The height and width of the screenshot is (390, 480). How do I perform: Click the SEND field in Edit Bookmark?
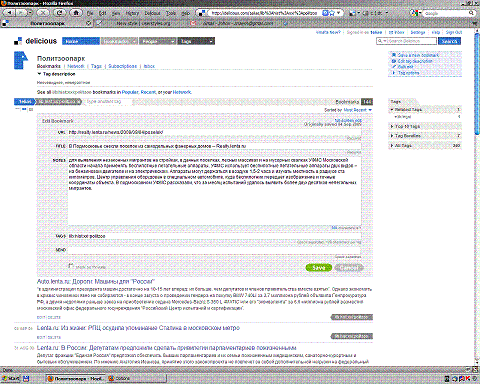tap(214, 250)
